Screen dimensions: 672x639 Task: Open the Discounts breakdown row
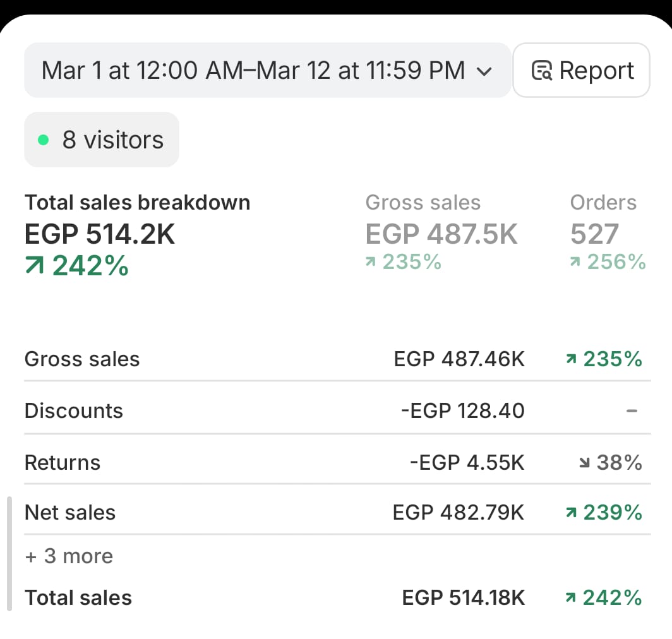[x=74, y=411]
